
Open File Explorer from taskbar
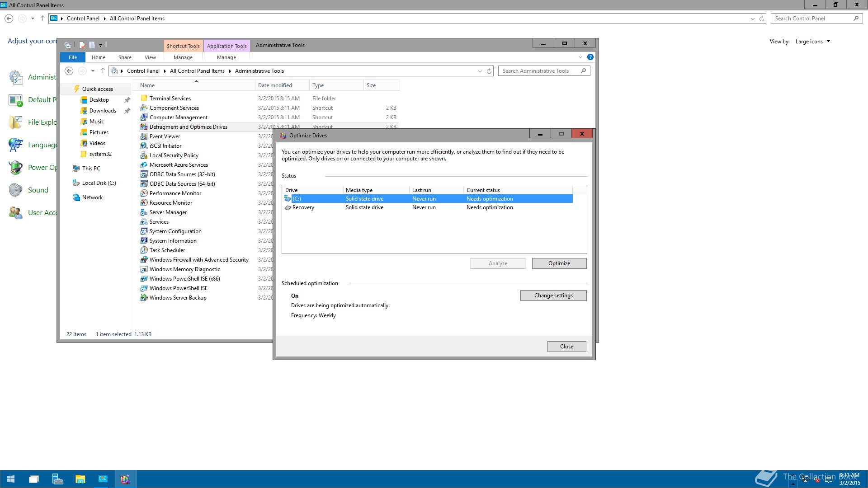80,479
